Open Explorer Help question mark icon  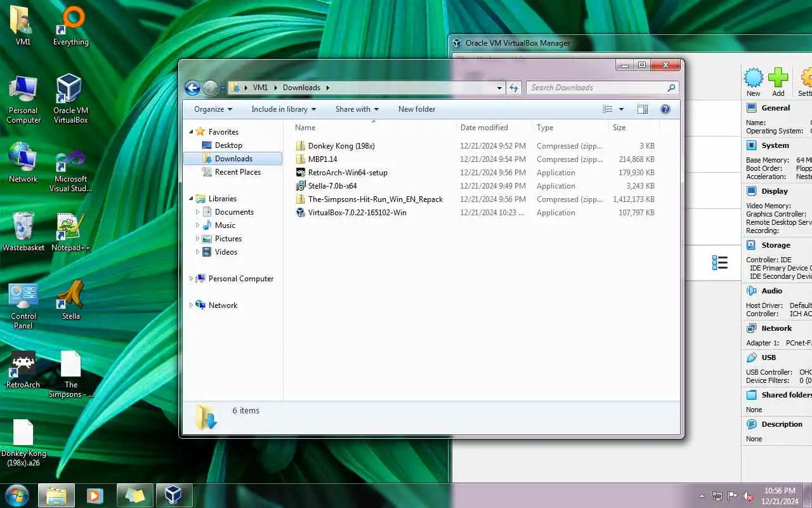[x=665, y=109]
